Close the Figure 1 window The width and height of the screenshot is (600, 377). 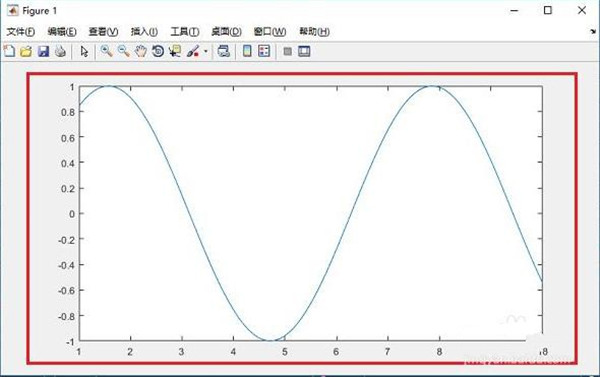[x=582, y=10]
